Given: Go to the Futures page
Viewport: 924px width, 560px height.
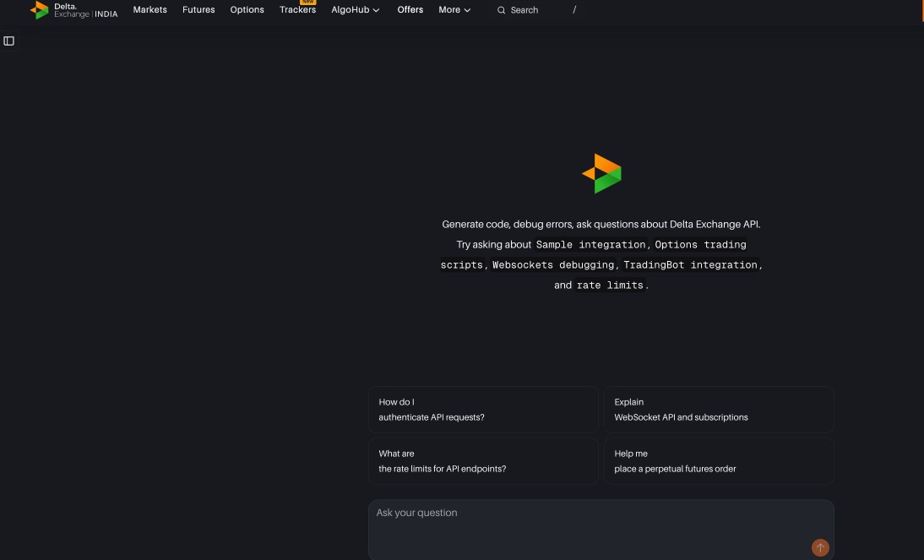Looking at the screenshot, I should (198, 10).
